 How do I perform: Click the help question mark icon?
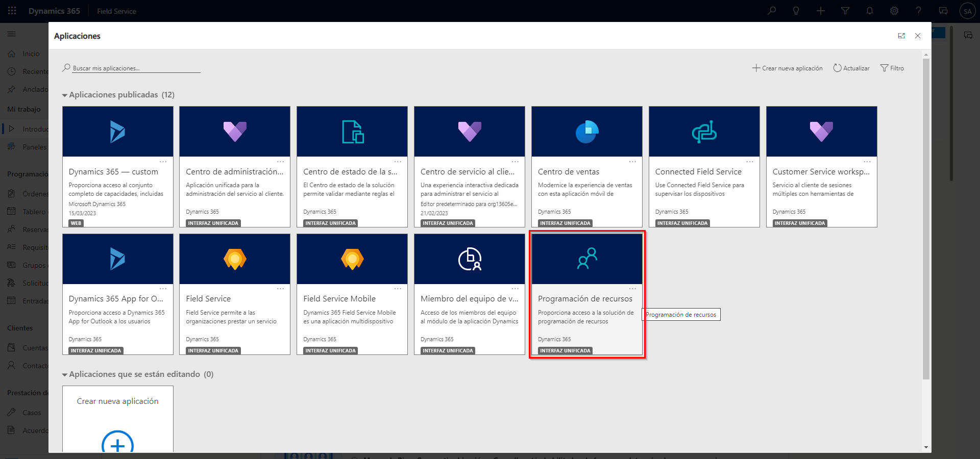click(x=918, y=11)
